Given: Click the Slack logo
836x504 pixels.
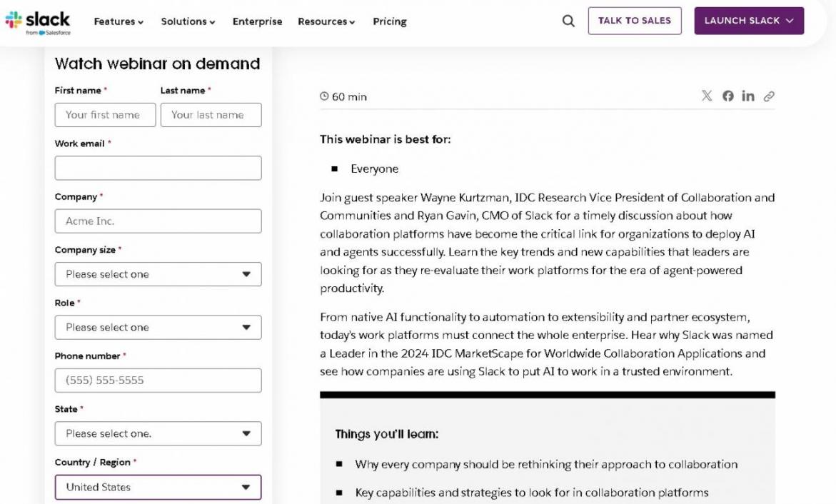Looking at the screenshot, I should (x=37, y=22).
